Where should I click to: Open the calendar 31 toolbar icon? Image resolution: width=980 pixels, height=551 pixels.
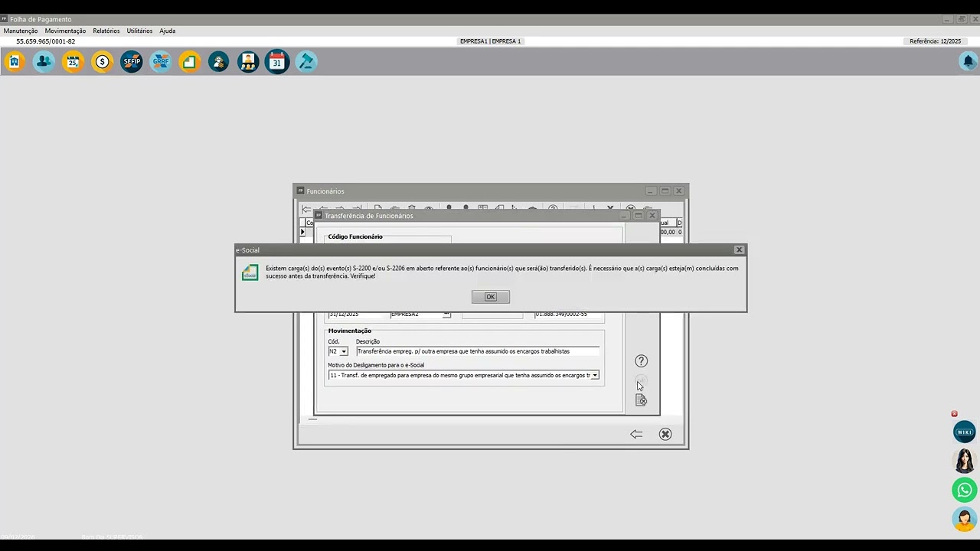click(x=277, y=62)
